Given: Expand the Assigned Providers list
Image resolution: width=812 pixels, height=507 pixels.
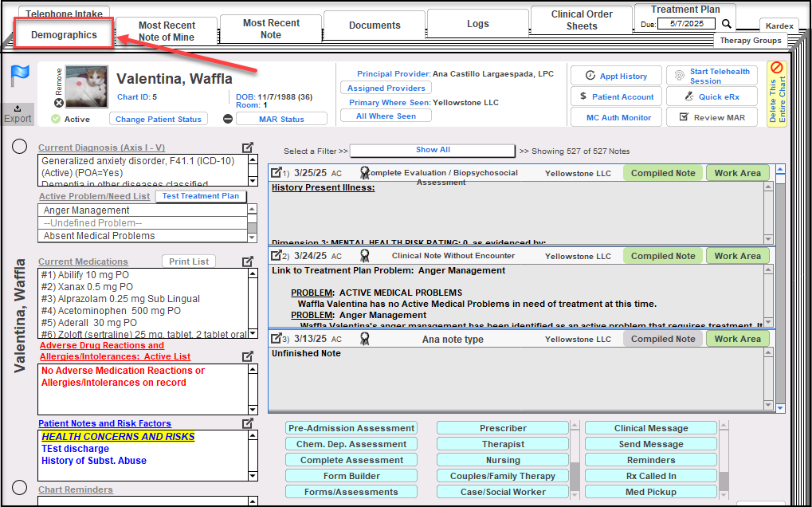Looking at the screenshot, I should (386, 88).
